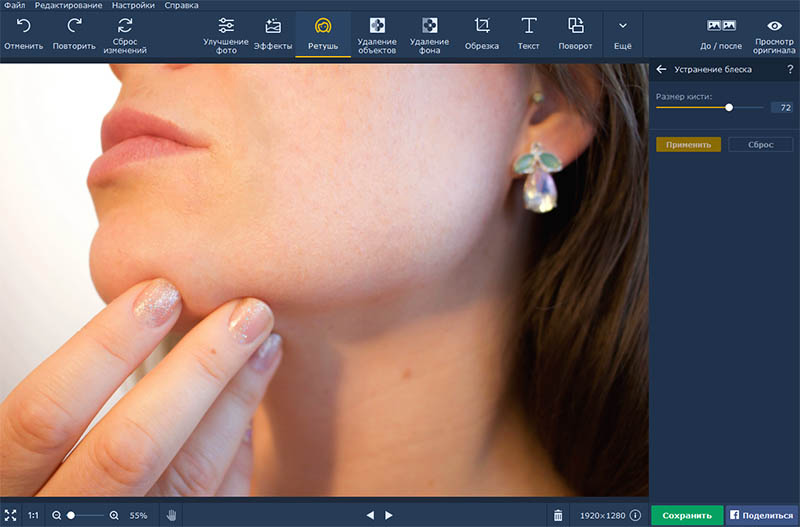800x527 pixels.
Task: Open the Улучшение фото tool
Action: pyautogui.click(x=225, y=27)
